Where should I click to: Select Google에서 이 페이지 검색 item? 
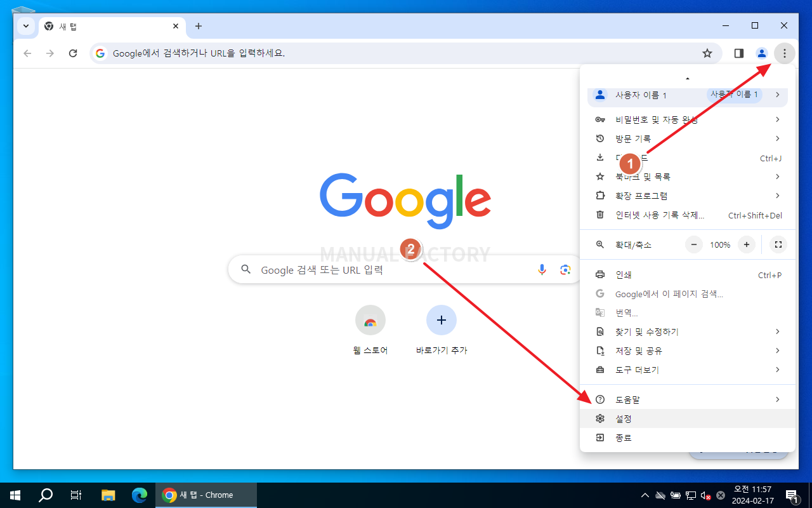(x=688, y=294)
